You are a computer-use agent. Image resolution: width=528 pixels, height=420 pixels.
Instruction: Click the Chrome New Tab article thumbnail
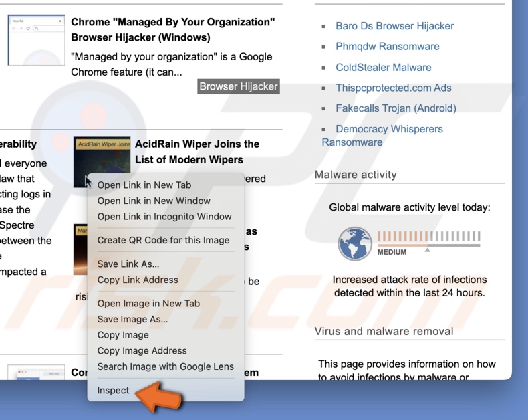coord(36,39)
